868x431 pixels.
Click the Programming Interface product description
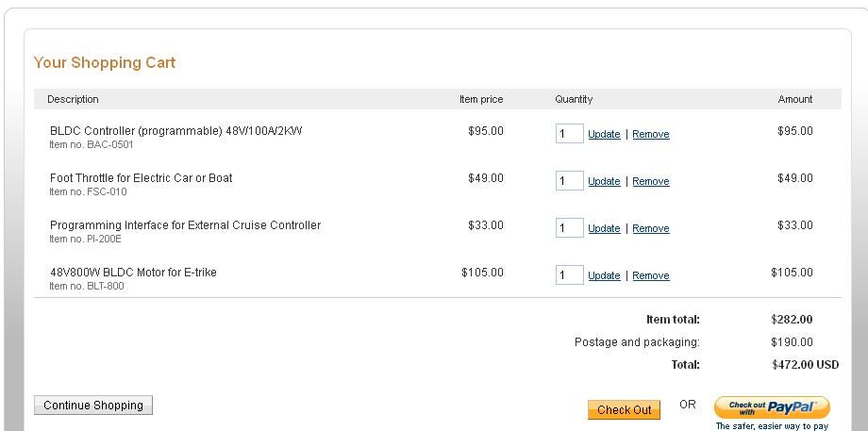click(x=186, y=225)
